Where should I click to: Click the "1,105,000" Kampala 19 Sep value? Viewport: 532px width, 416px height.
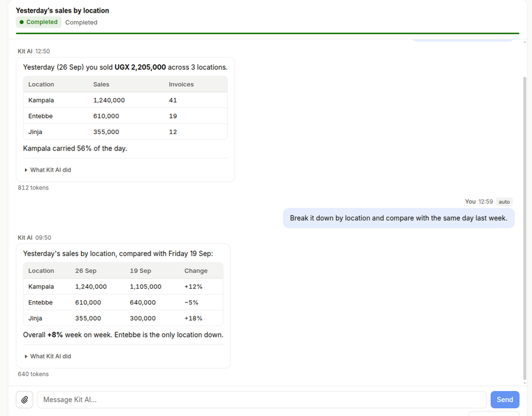pyautogui.click(x=146, y=287)
